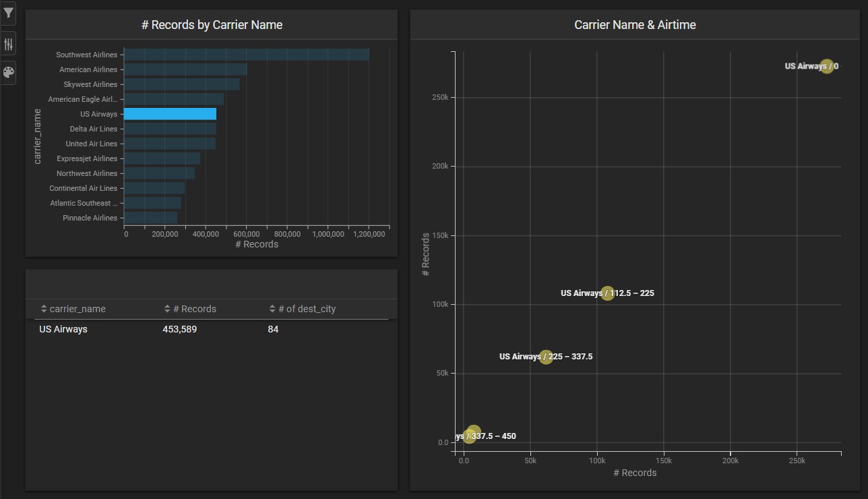Screen dimensions: 868x499
Task: Click the Skywest Airlines bar
Action: point(182,84)
